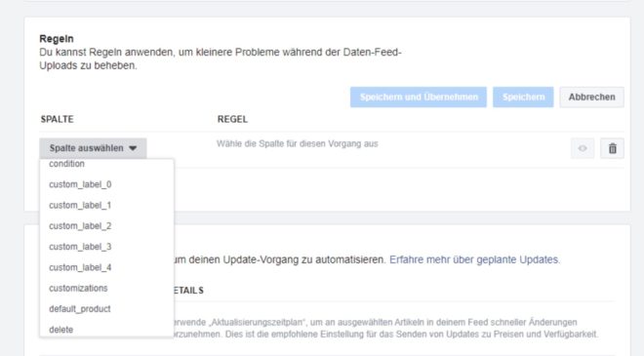Click the SPALTE column header

58,119
